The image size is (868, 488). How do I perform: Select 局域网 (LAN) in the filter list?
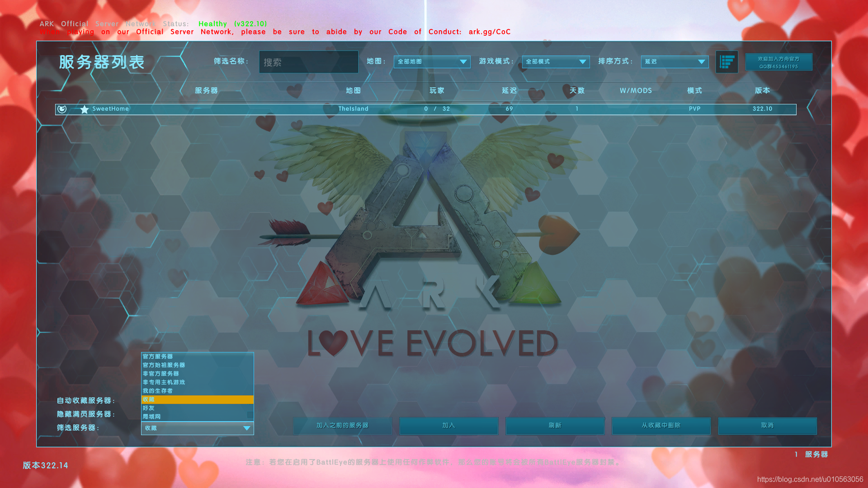pos(152,417)
